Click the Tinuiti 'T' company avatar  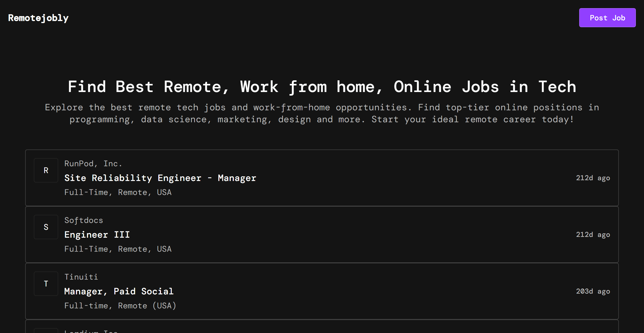pyautogui.click(x=46, y=284)
